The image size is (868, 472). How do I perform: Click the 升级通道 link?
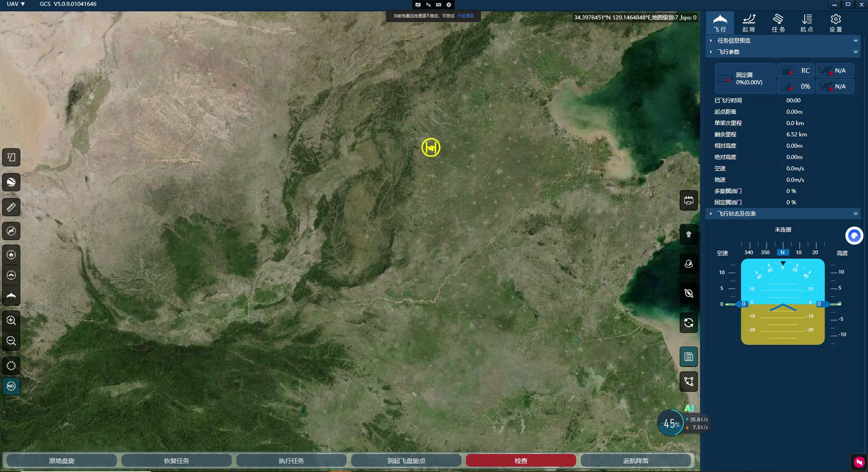[465, 16]
